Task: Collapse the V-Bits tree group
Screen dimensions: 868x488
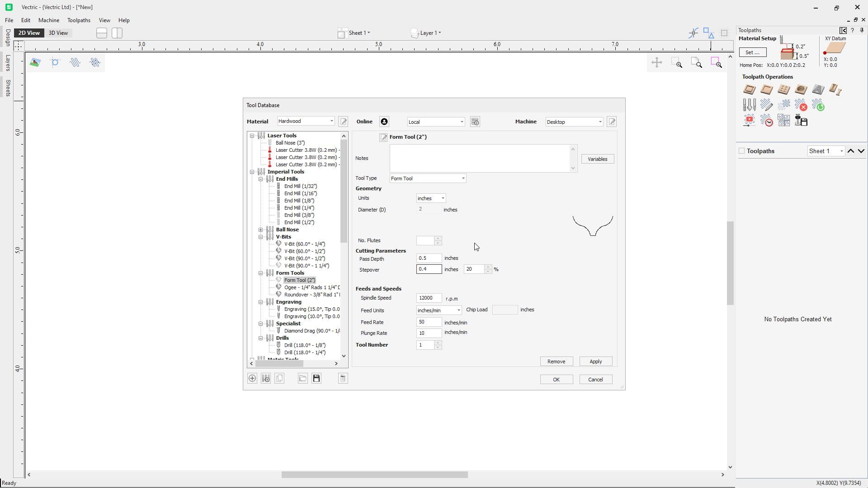Action: pos(261,237)
